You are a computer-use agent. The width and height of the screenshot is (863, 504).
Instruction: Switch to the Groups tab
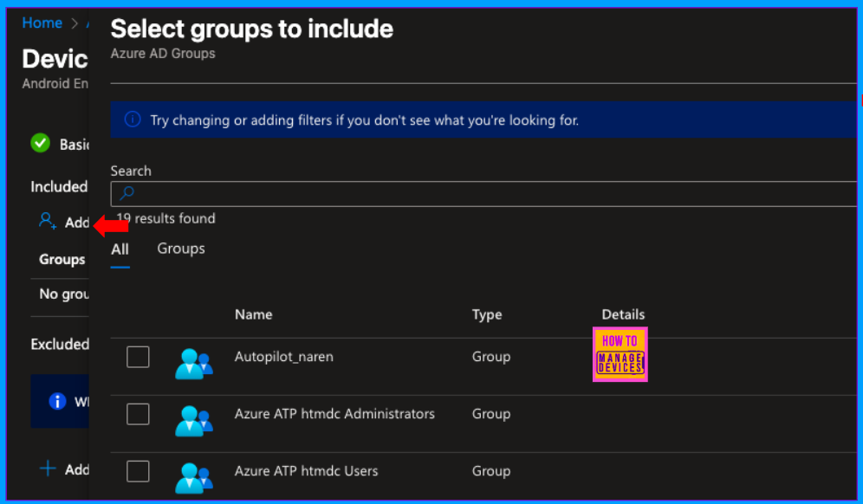pos(181,249)
